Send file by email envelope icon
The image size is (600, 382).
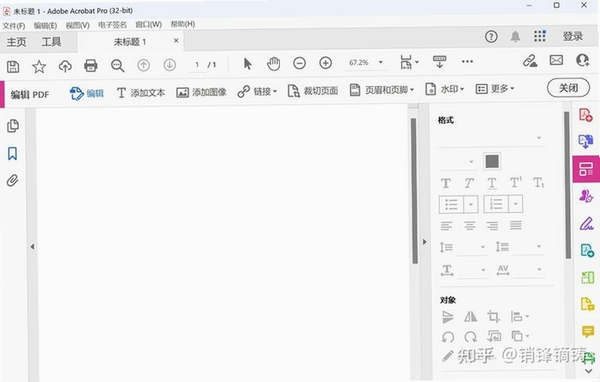(x=556, y=60)
